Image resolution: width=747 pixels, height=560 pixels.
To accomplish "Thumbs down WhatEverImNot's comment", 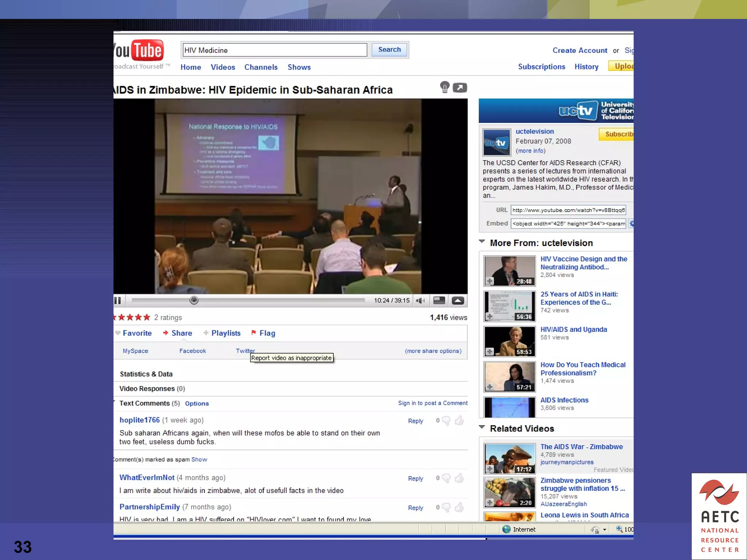I will (446, 478).
